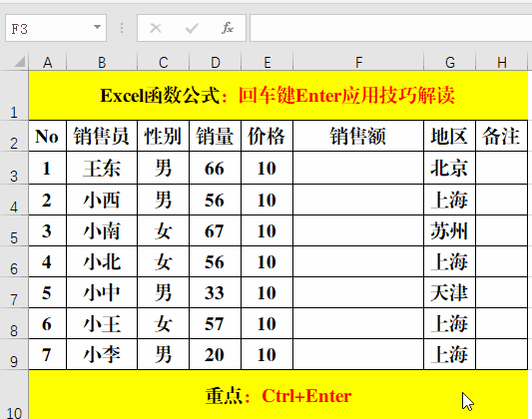532x419 pixels.
Task: Select column F header
Action: pos(358,62)
